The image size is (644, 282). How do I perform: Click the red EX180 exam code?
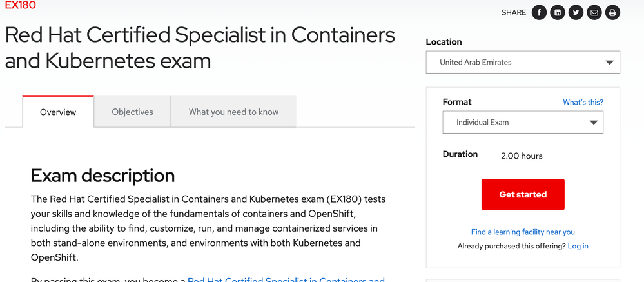tap(20, 6)
